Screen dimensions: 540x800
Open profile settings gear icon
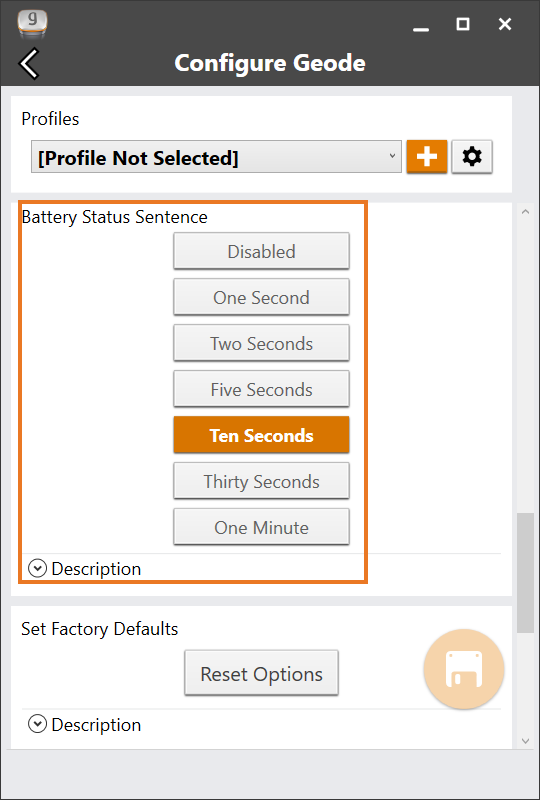coord(472,157)
